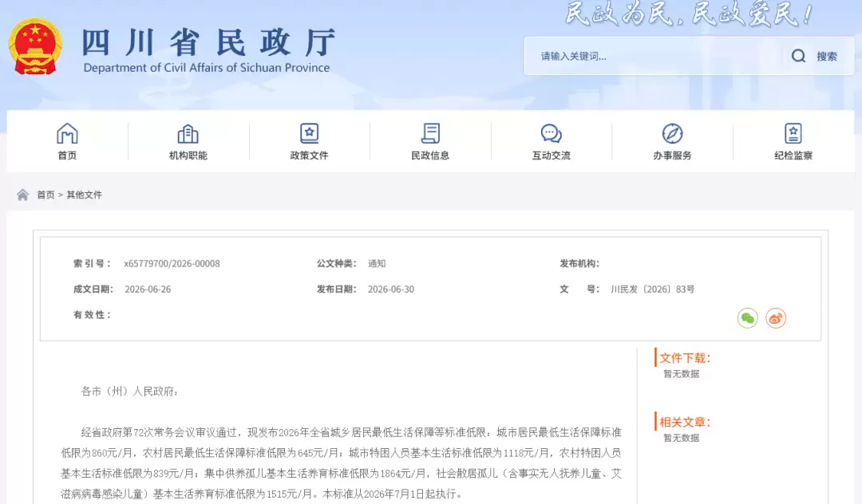Open the 纪检监察 badge icon
862x504 pixels.
[793, 133]
